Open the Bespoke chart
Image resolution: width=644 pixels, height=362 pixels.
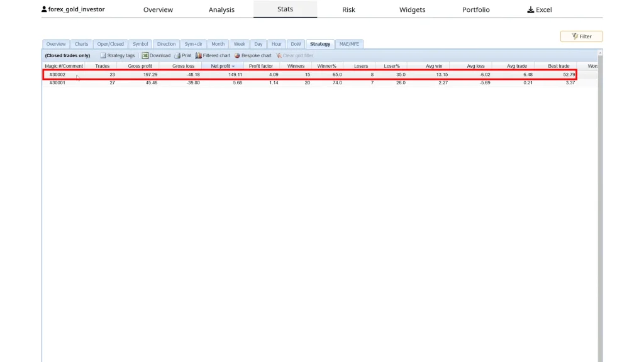click(238, 55)
